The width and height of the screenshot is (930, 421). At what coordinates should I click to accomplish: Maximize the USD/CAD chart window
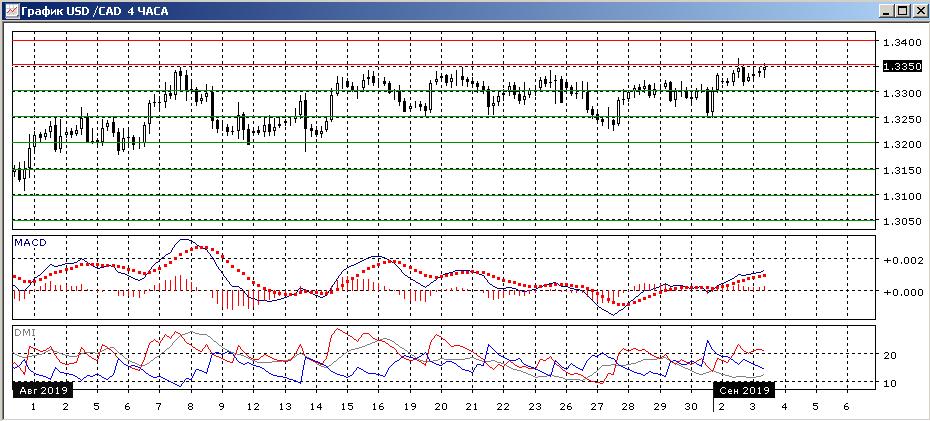(902, 10)
